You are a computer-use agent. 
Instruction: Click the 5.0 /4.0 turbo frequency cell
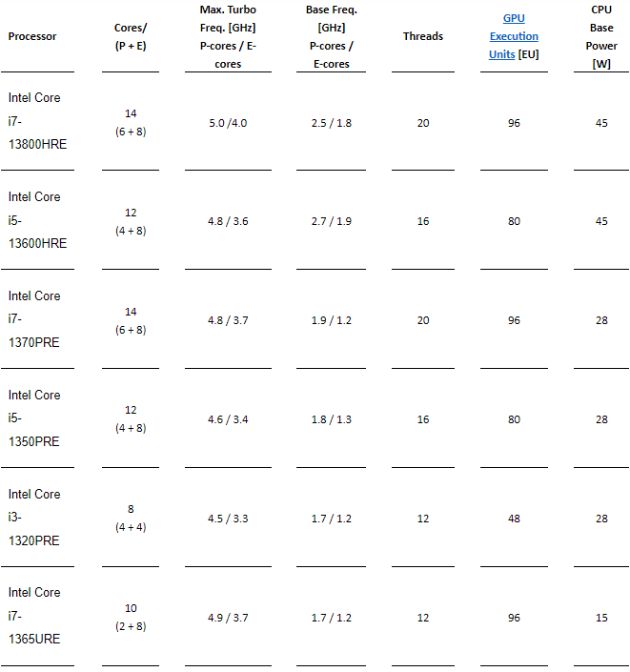(x=228, y=123)
